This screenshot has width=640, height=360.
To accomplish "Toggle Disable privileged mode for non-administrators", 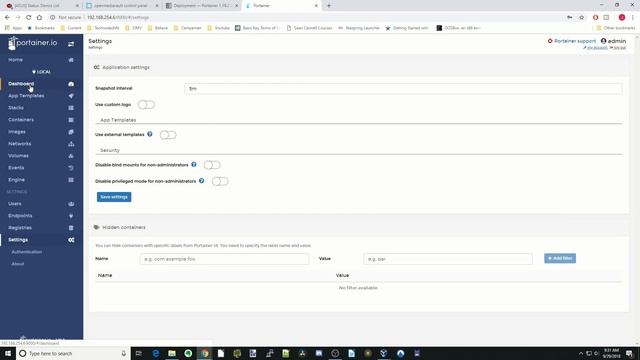I will [x=220, y=181].
